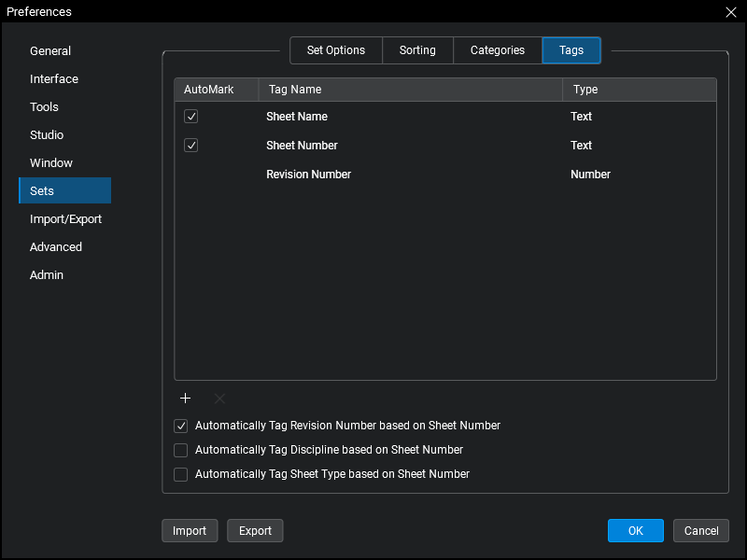Switch to the Set Options tab
This screenshot has height=560, width=747.
click(336, 50)
